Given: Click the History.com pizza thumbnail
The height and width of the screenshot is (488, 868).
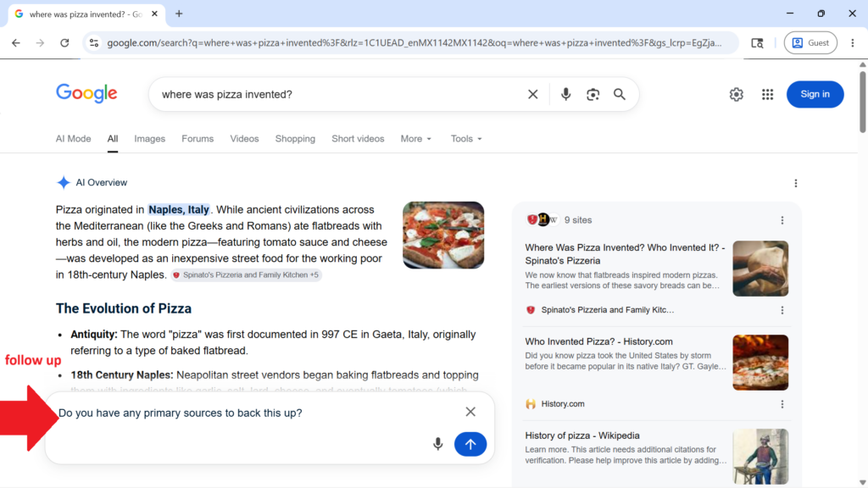Looking at the screenshot, I should (x=760, y=363).
